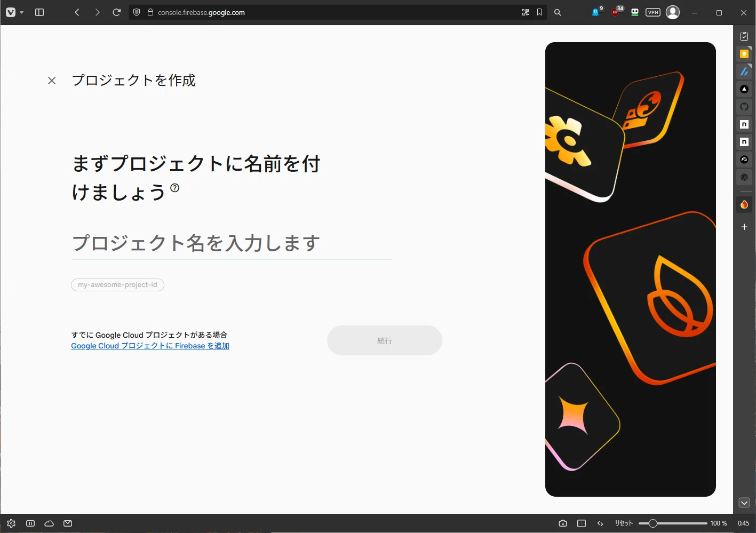Show help for the project naming heading

(175, 188)
